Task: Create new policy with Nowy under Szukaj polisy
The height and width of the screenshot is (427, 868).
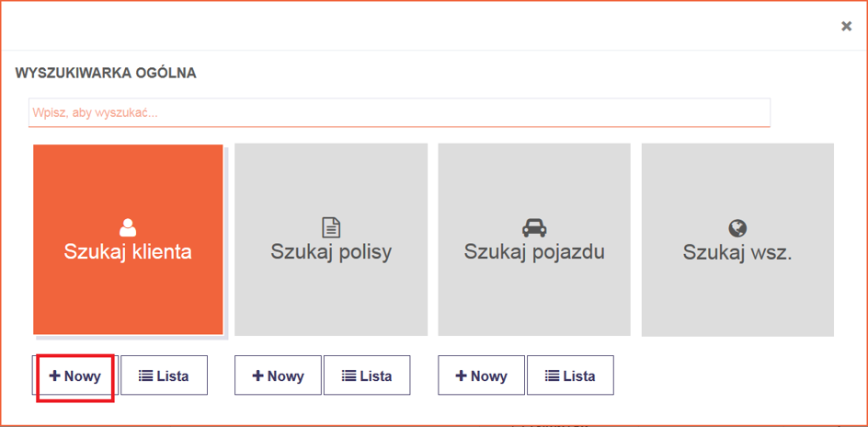Action: 278,375
